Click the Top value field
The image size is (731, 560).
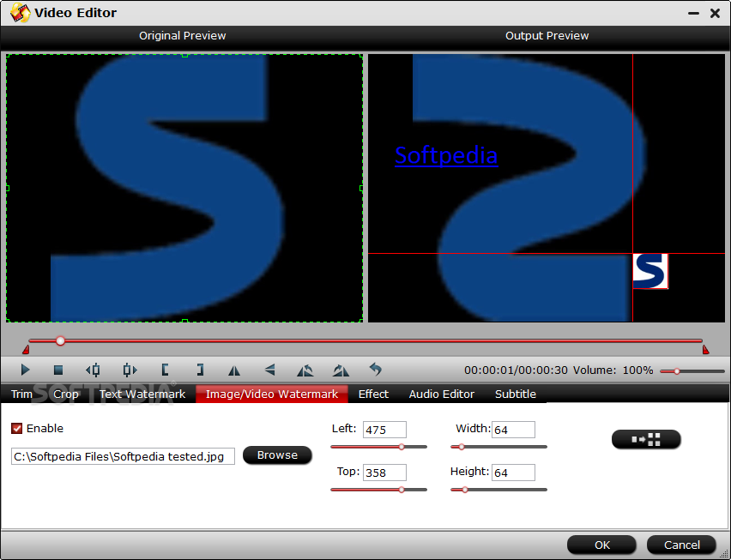coord(384,473)
